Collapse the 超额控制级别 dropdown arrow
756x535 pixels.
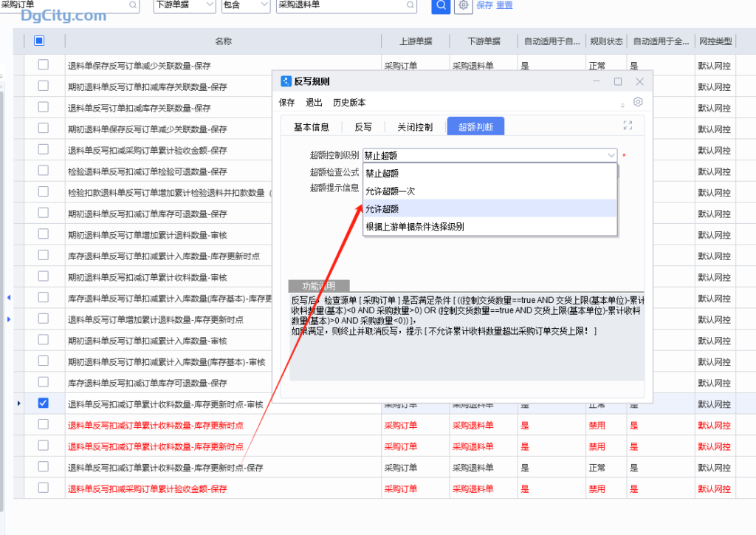click(x=611, y=155)
